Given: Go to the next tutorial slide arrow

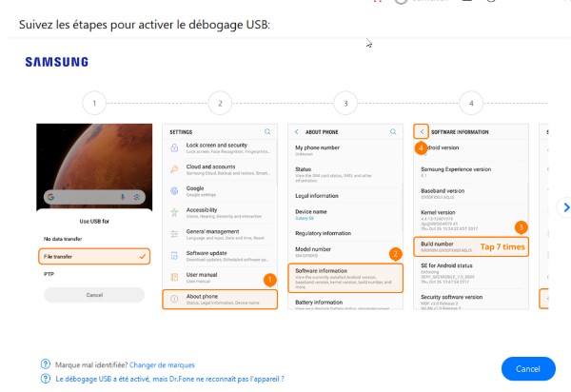Looking at the screenshot, I should click(565, 207).
